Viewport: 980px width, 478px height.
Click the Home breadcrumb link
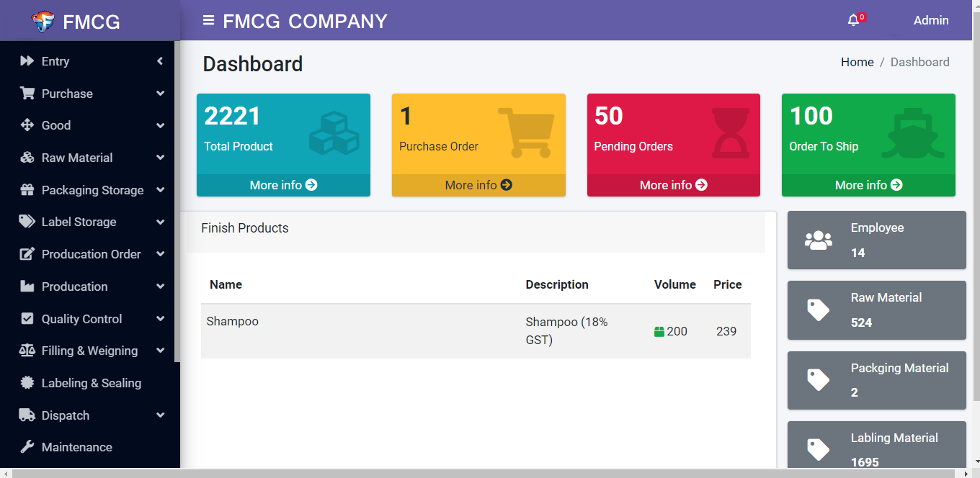[857, 62]
